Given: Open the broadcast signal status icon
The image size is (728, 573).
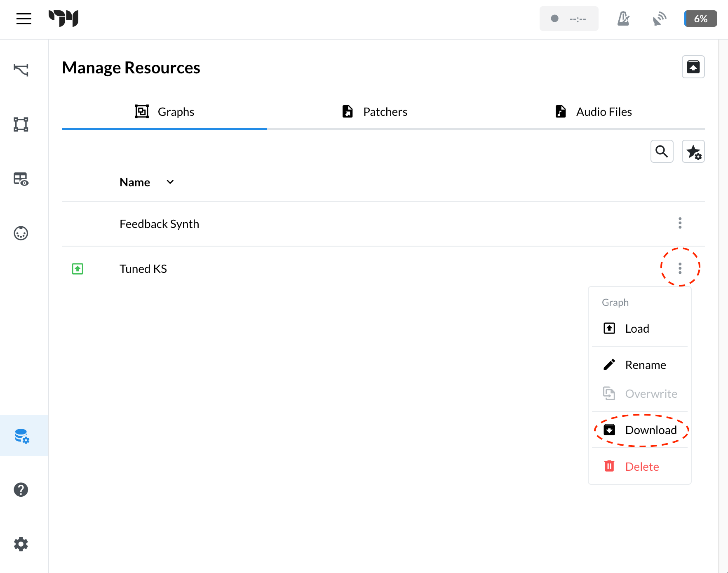Looking at the screenshot, I should [660, 19].
